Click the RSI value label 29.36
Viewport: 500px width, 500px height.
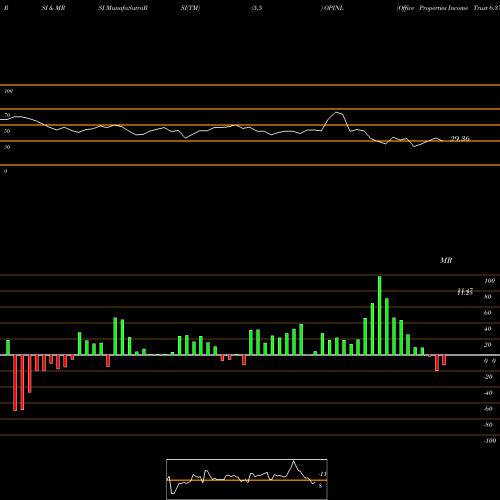(x=460, y=139)
